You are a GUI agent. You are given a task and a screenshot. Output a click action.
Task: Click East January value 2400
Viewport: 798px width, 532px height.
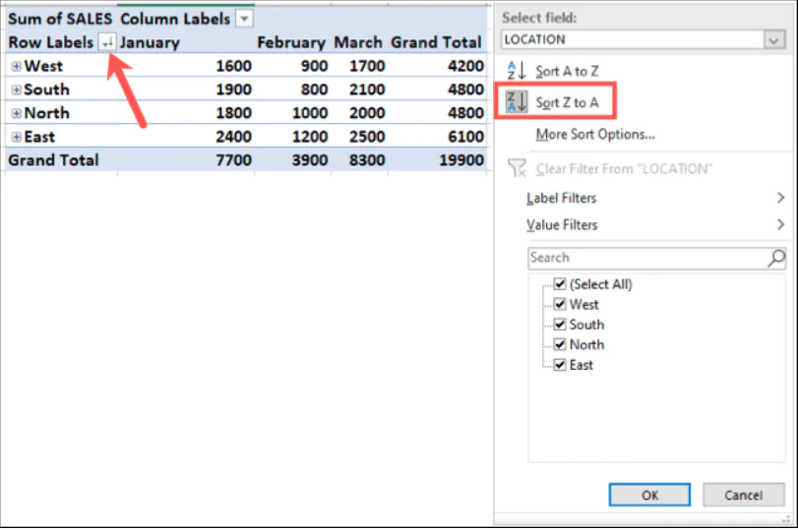(x=233, y=137)
